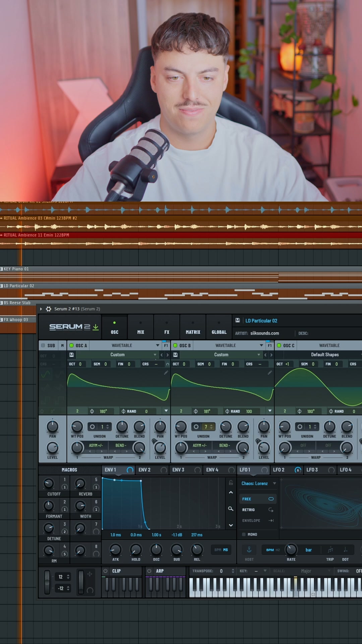Check the LFO MONO checkbox

click(x=244, y=534)
